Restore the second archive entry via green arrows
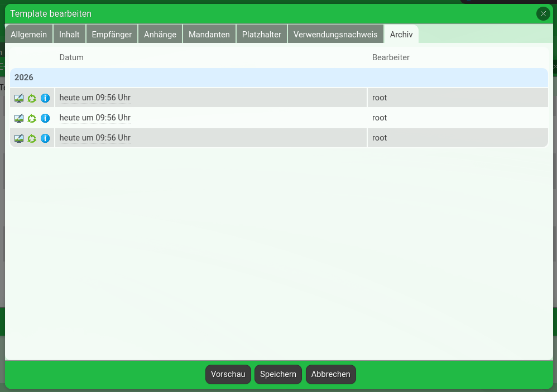The image size is (557, 392). [32, 118]
